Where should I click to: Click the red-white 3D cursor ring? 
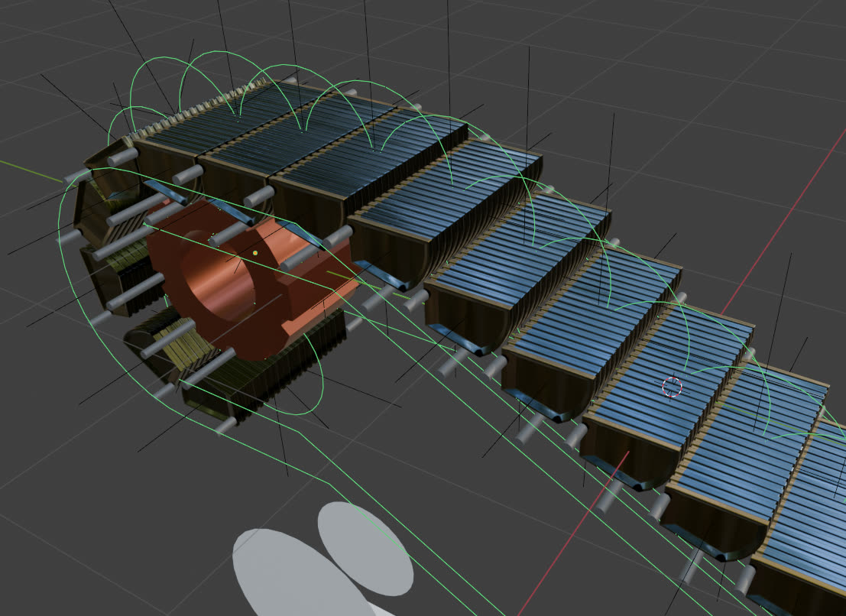coord(672,387)
